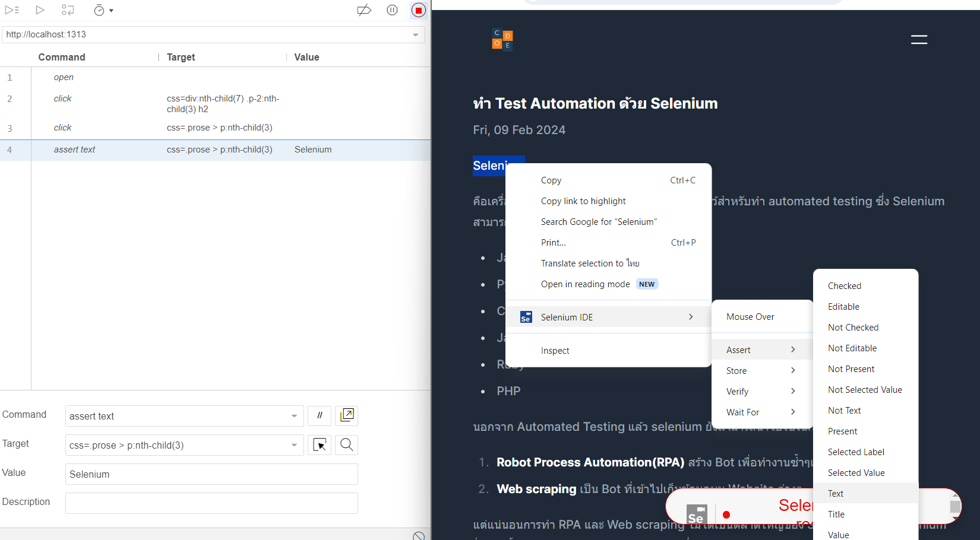This screenshot has width=980, height=540.
Task: Click the Selenium value cell in row 4
Action: pos(313,150)
